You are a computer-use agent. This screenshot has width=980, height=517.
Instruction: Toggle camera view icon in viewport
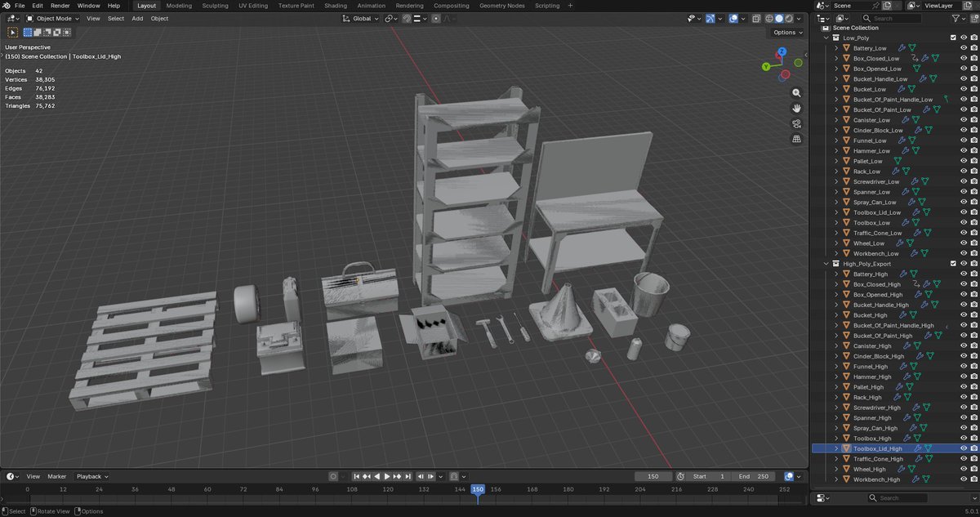(796, 124)
